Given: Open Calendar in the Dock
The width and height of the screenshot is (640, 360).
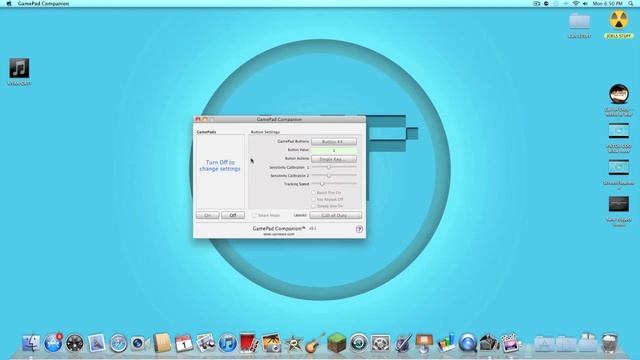Looking at the screenshot, I should click(184, 343).
